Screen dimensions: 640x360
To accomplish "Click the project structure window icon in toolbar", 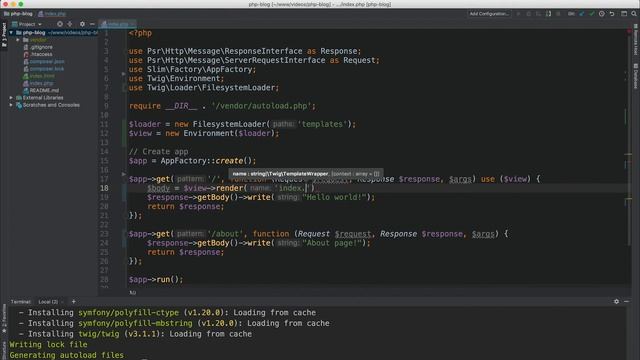I will click(624, 14).
